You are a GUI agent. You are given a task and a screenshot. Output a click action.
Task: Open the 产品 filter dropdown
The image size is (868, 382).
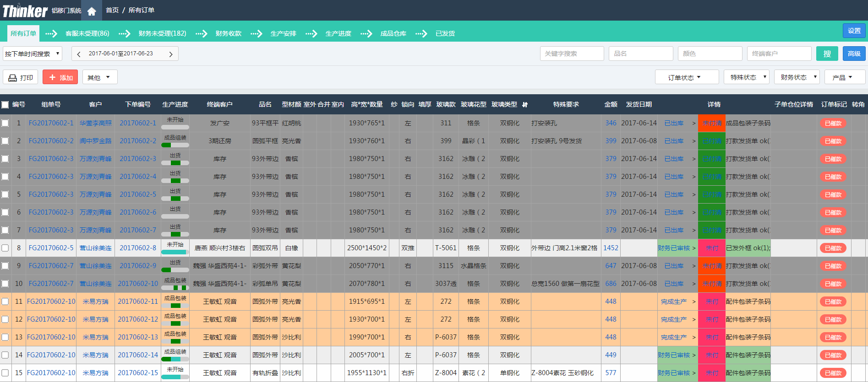[845, 77]
